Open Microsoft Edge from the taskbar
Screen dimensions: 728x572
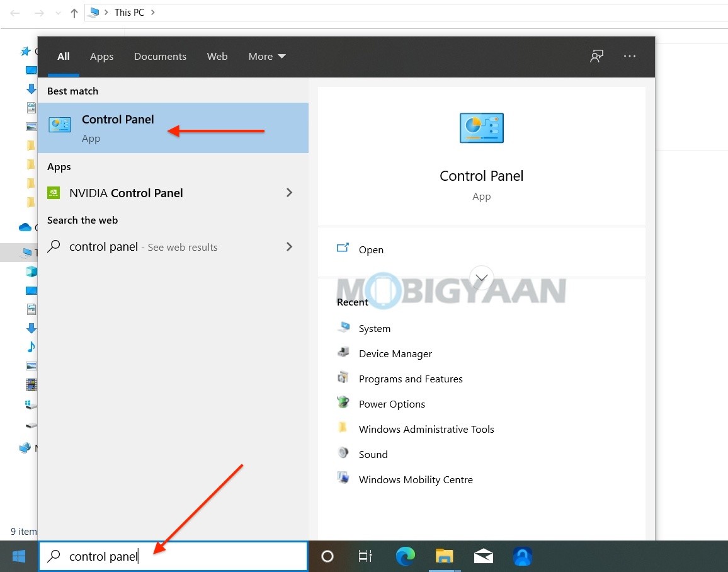click(405, 556)
